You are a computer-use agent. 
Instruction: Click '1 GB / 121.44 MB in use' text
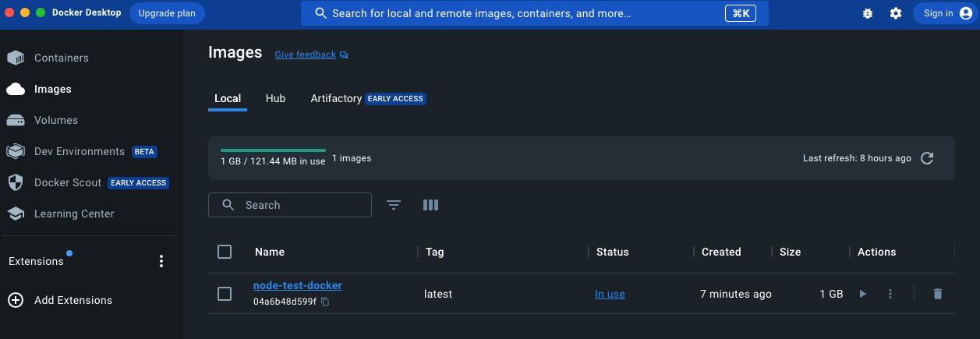coord(273,161)
